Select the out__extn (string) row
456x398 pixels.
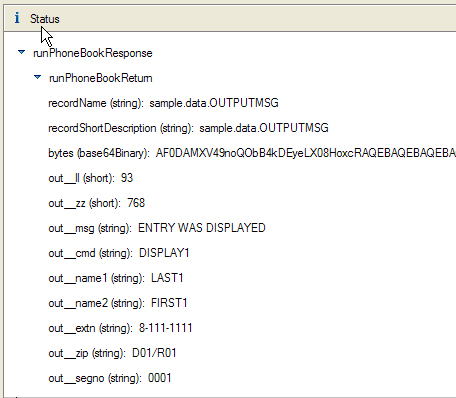pos(120,328)
